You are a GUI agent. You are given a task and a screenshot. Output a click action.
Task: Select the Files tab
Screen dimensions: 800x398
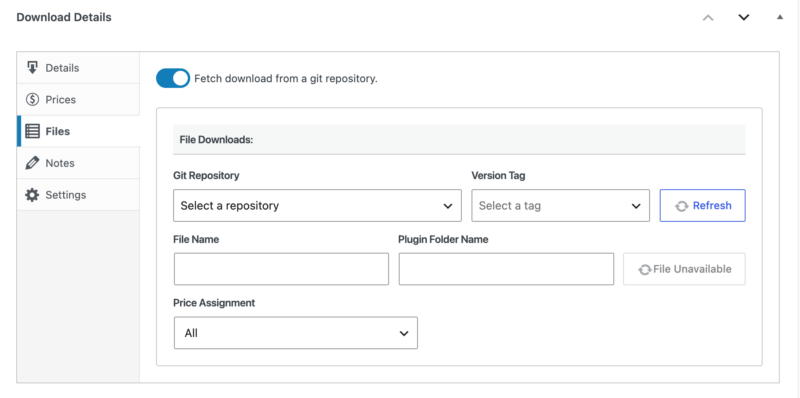coord(78,131)
